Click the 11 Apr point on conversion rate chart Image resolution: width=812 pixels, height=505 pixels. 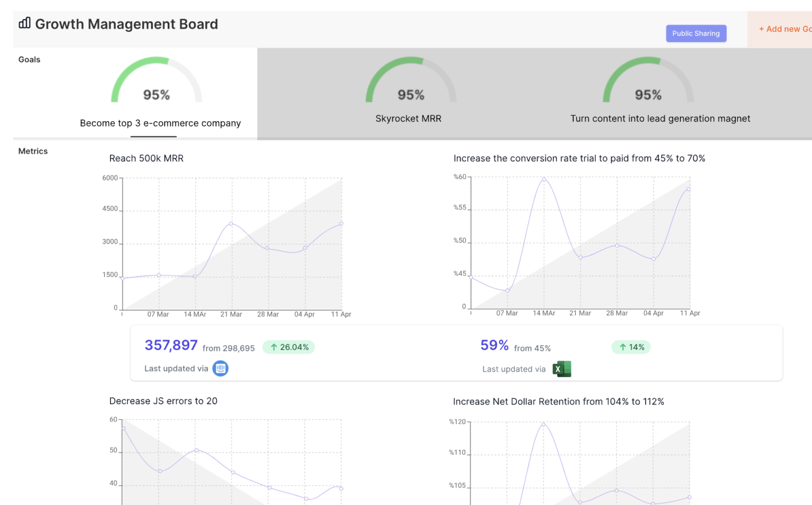pos(688,189)
